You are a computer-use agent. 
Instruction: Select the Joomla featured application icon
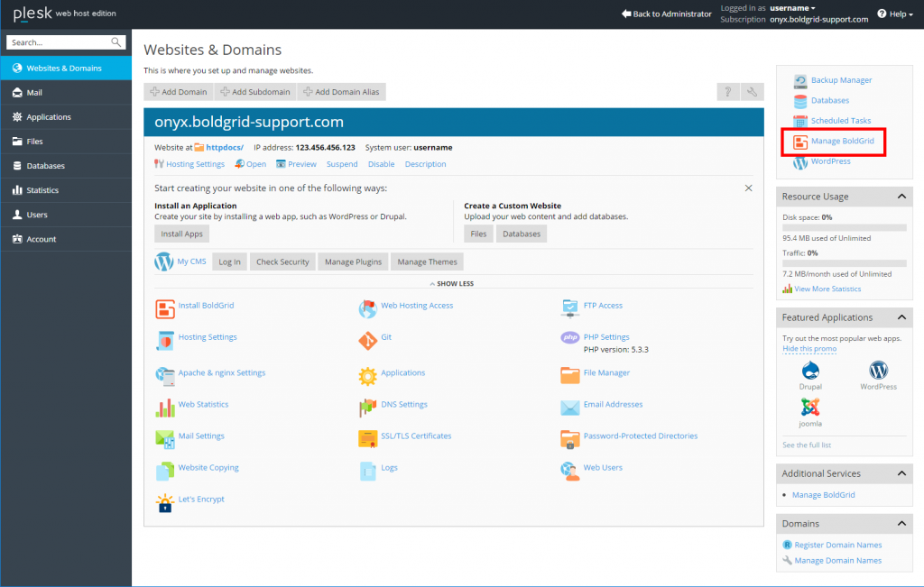(810, 408)
